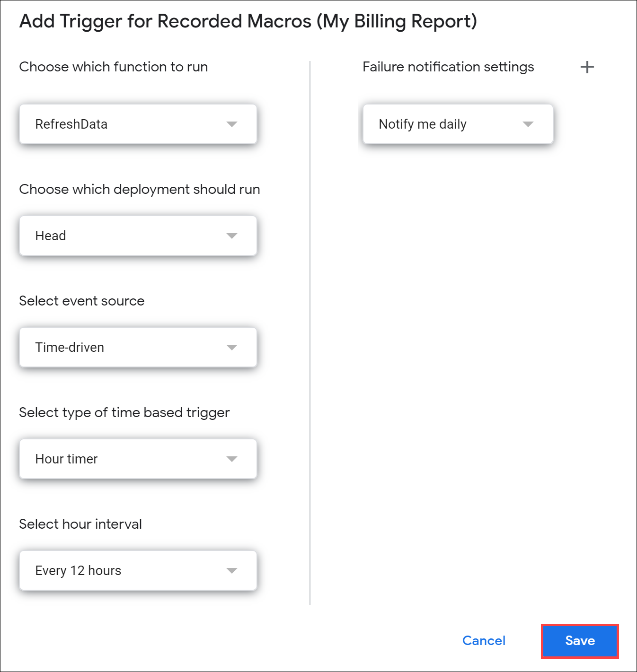Click the arrow next to Time-driven
The height and width of the screenshot is (672, 637).
pyautogui.click(x=231, y=348)
